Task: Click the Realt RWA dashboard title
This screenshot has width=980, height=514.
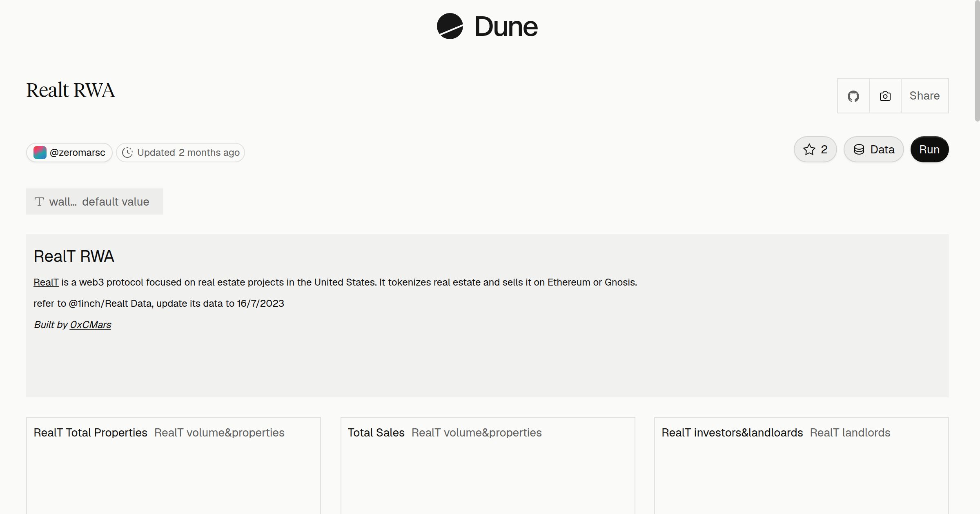Action: pos(71,90)
